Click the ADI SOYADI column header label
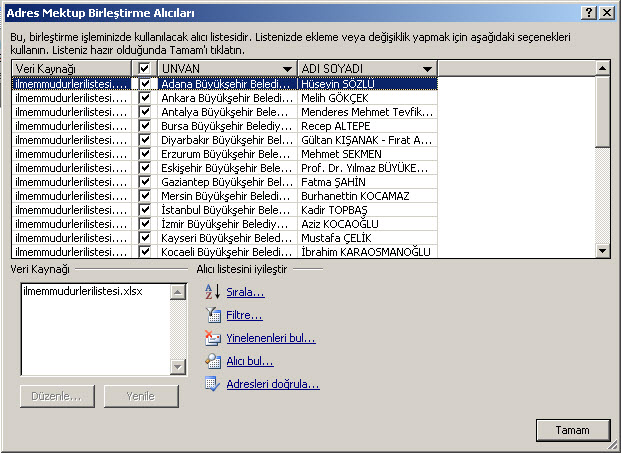Screen dimensions: 621x453 pyautogui.click(x=332, y=69)
